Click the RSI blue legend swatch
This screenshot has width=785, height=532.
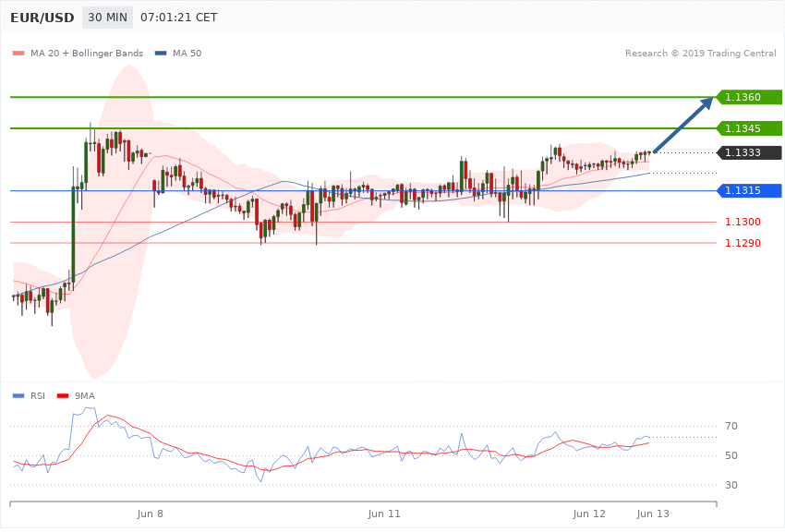(18, 396)
